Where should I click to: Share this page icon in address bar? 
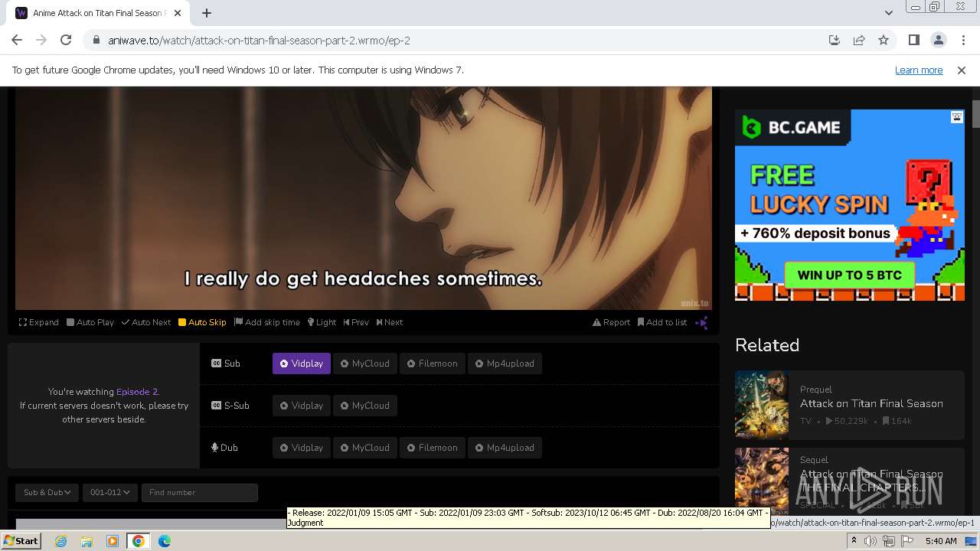(859, 40)
